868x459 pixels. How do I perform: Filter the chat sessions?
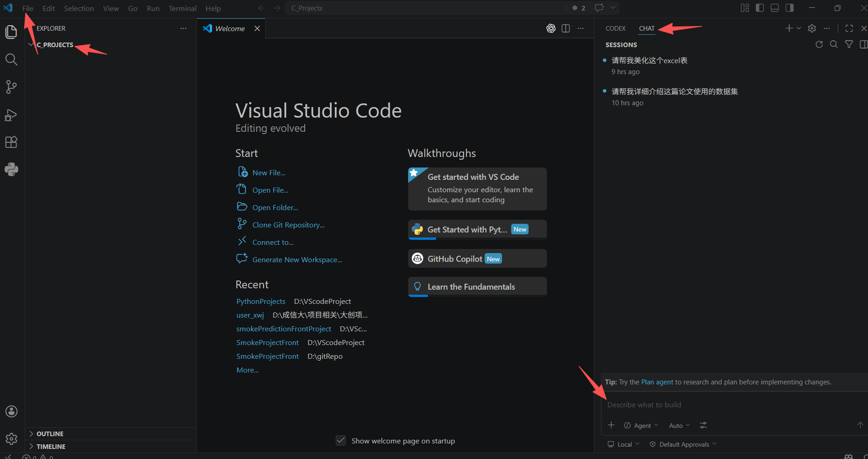pos(849,44)
